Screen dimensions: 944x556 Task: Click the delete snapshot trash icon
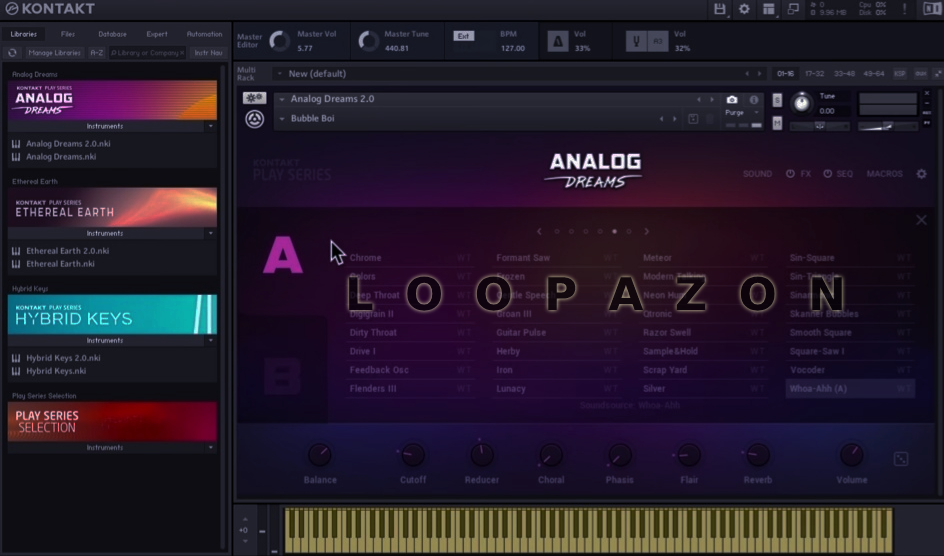(710, 119)
